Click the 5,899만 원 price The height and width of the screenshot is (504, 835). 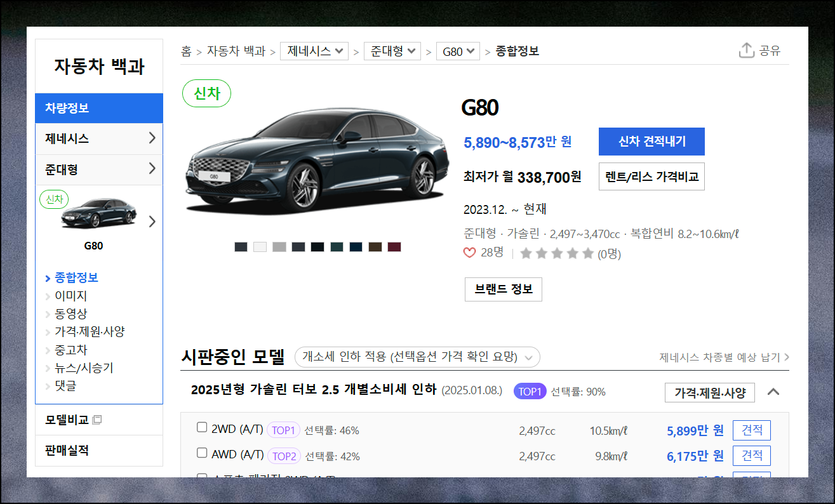[695, 430]
